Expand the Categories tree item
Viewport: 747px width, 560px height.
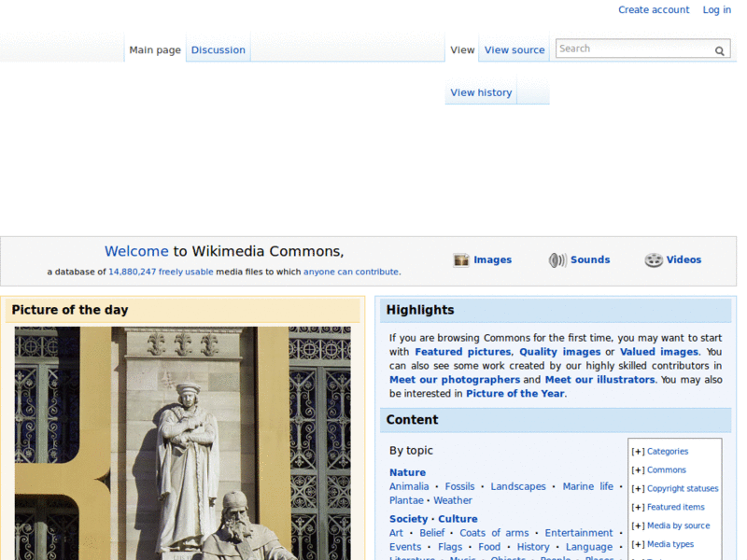[638, 452]
